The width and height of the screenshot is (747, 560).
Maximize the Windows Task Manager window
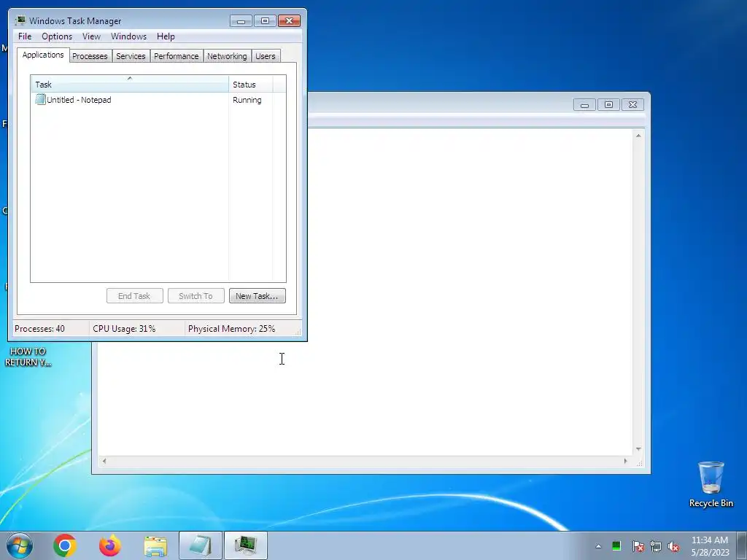coord(265,21)
